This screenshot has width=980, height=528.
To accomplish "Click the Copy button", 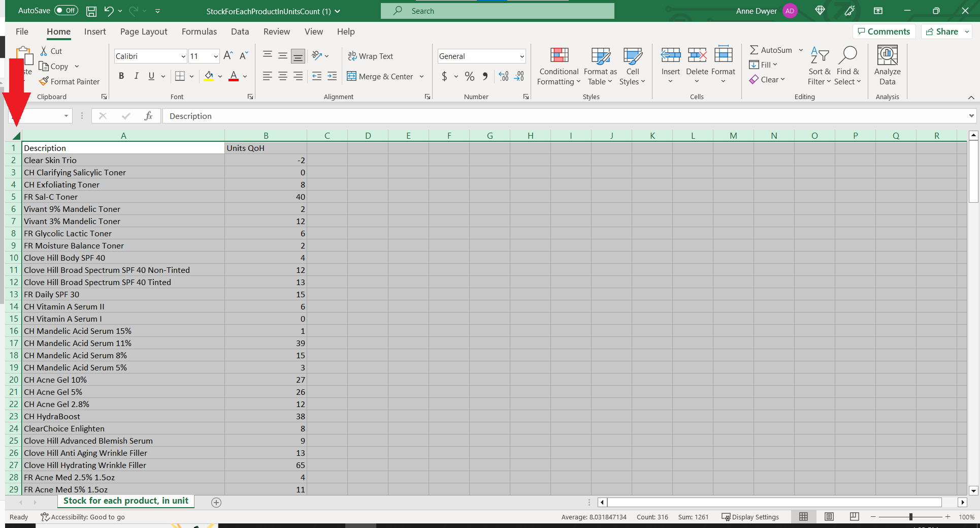I will (54, 66).
